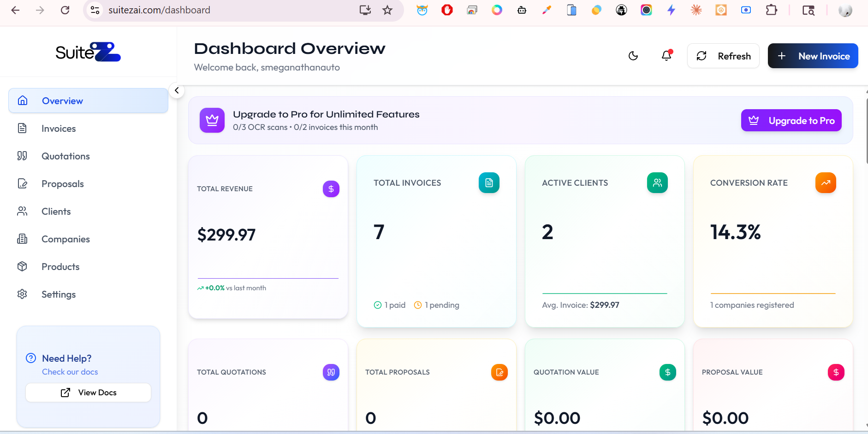
Task: Bookmark this page with the star icon
Action: [x=387, y=10]
